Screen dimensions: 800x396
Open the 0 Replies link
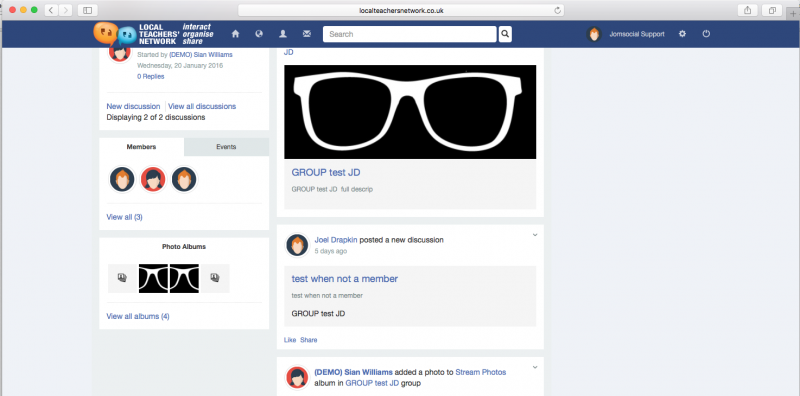click(151, 77)
